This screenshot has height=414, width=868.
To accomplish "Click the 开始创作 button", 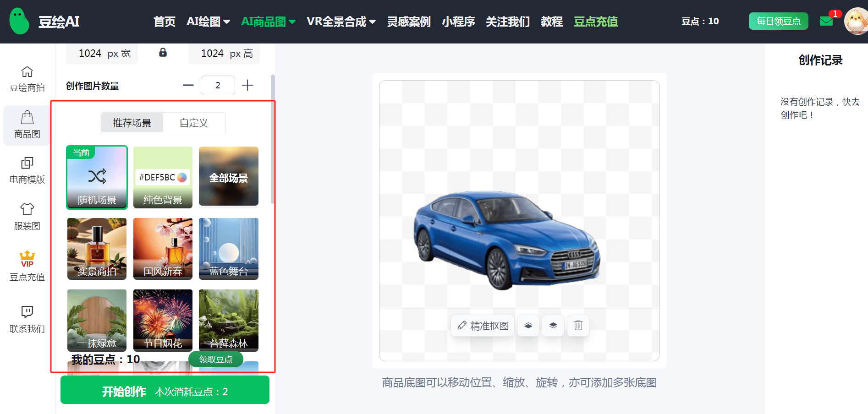I will tap(164, 390).
